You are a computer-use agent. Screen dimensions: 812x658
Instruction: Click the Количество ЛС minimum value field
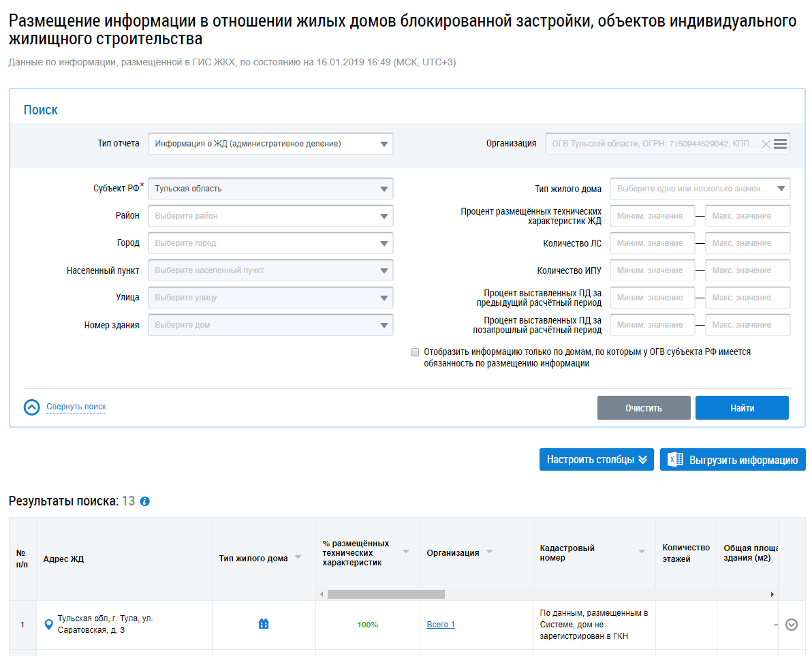652,243
